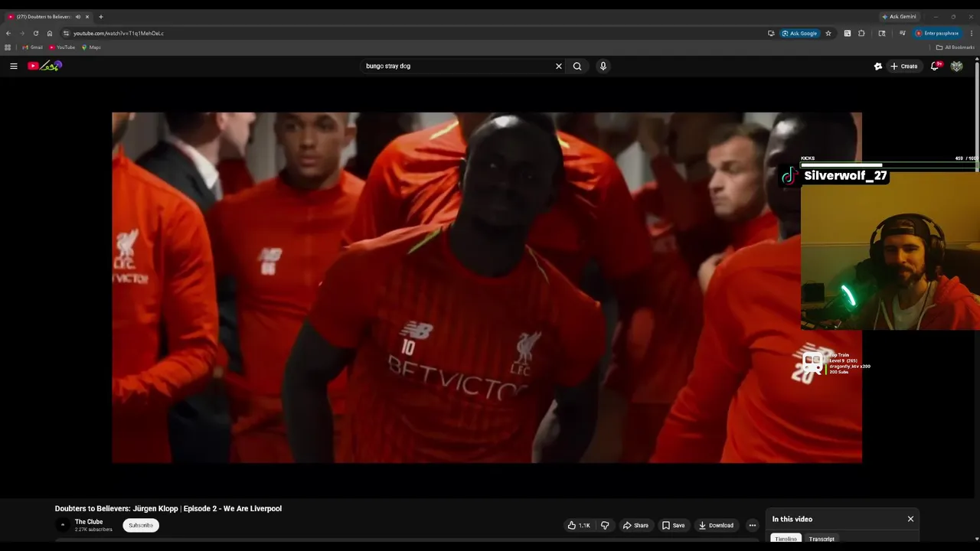
Task: Clear the search box text
Action: pyautogui.click(x=558, y=66)
